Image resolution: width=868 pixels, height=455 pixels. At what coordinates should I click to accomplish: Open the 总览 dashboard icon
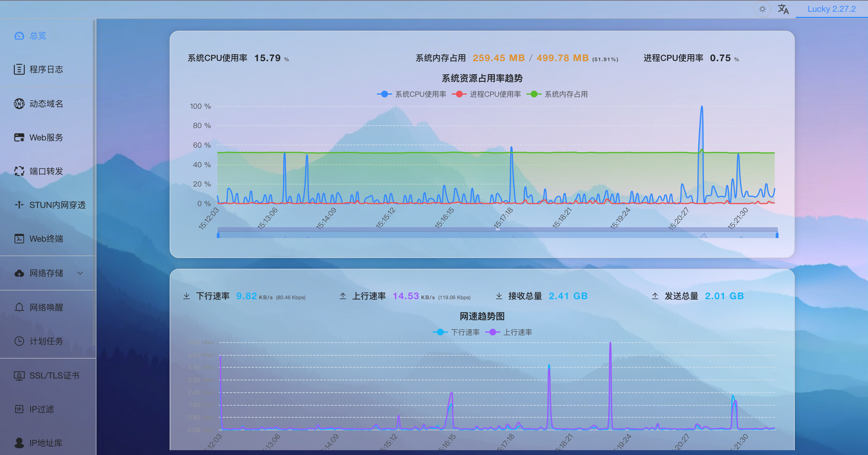point(20,36)
